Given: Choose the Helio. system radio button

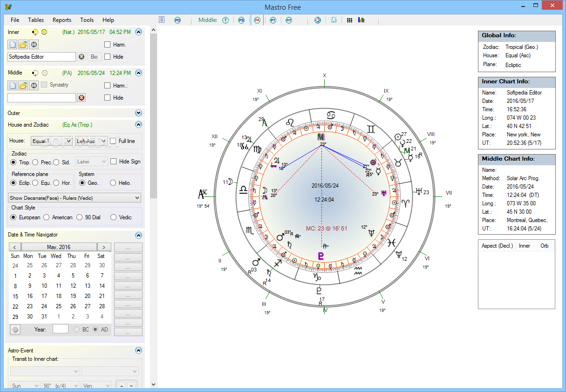Looking at the screenshot, I should tap(113, 183).
